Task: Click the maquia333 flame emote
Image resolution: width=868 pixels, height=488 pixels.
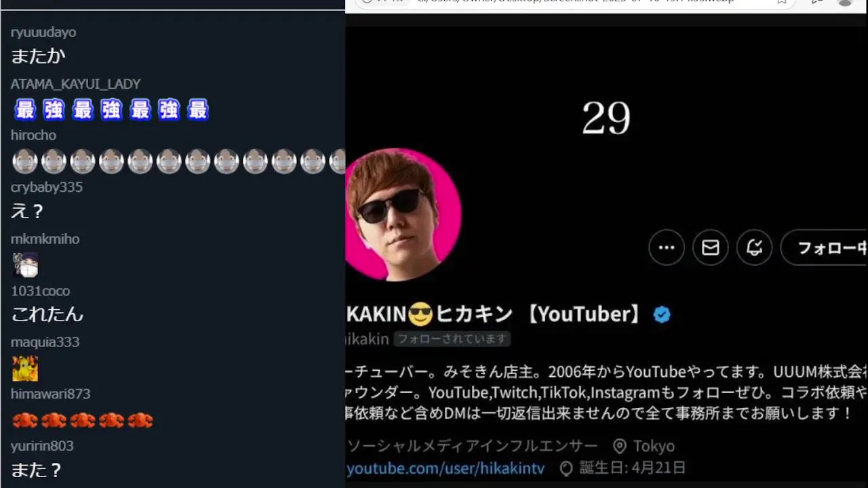Action: (x=25, y=368)
